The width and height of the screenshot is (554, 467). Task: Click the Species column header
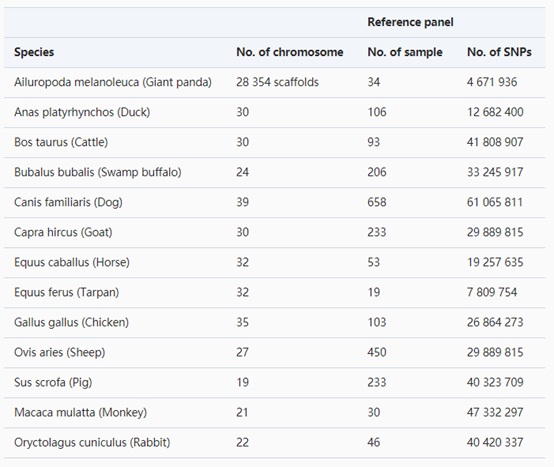pyautogui.click(x=34, y=52)
